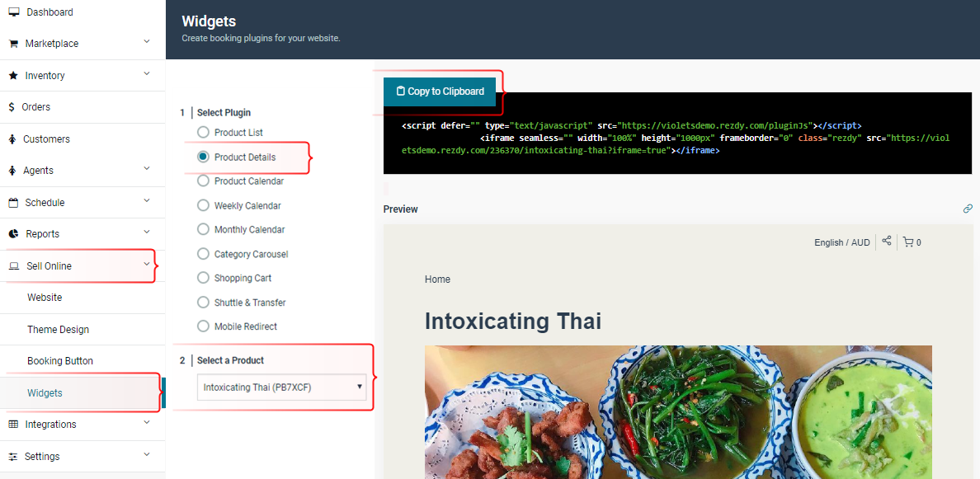Click the Orders dollar sign icon
Image resolution: width=980 pixels, height=479 pixels.
point(12,107)
